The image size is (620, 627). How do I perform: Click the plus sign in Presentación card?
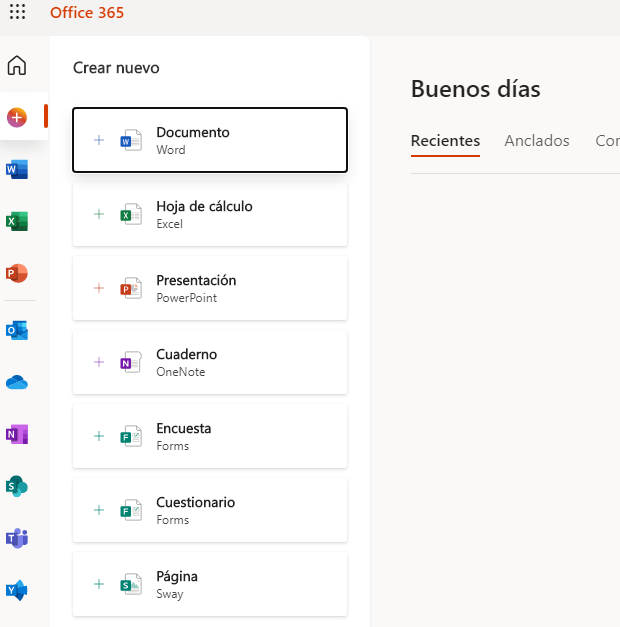point(99,288)
